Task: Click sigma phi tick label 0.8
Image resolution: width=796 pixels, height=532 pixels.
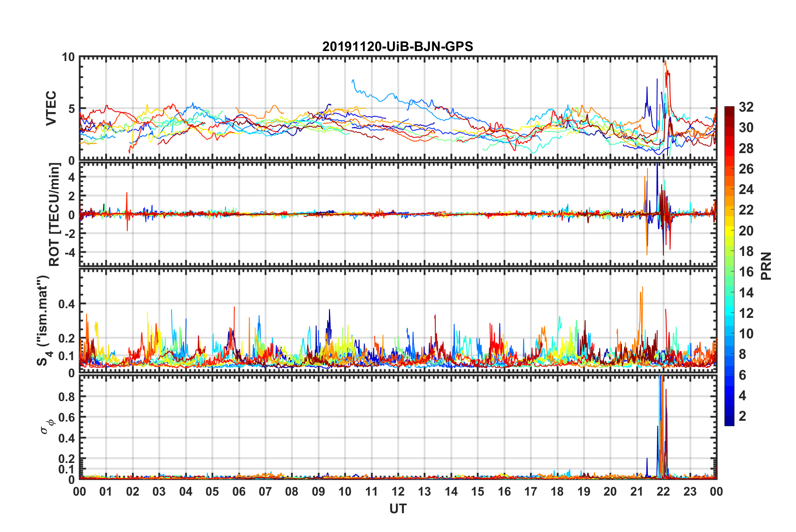Action: coord(66,396)
